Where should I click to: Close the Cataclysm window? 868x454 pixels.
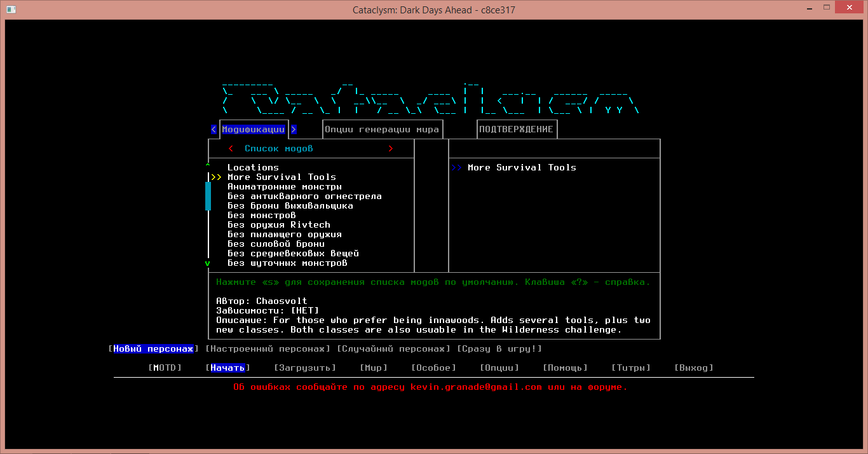(x=850, y=8)
